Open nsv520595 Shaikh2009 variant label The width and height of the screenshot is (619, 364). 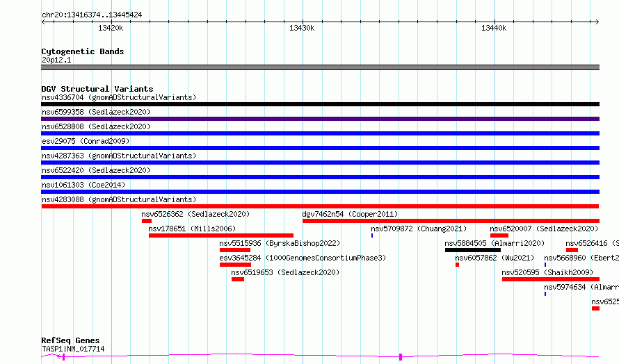pyautogui.click(x=547, y=272)
